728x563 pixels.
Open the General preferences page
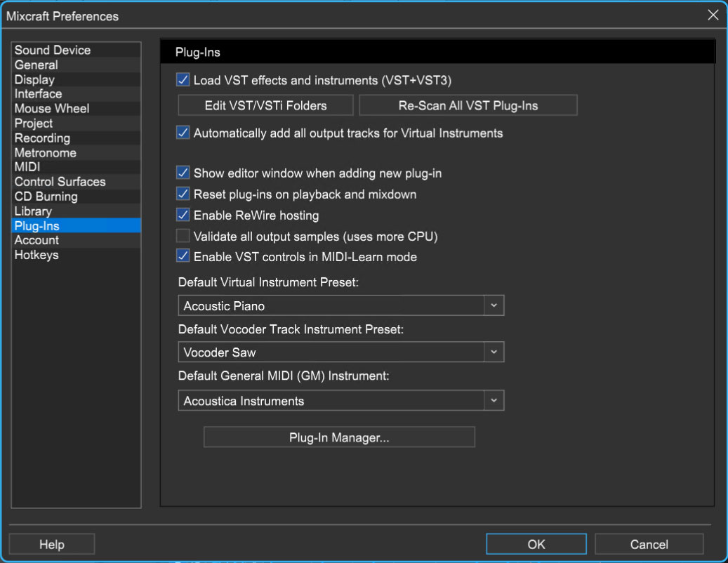click(x=76, y=65)
